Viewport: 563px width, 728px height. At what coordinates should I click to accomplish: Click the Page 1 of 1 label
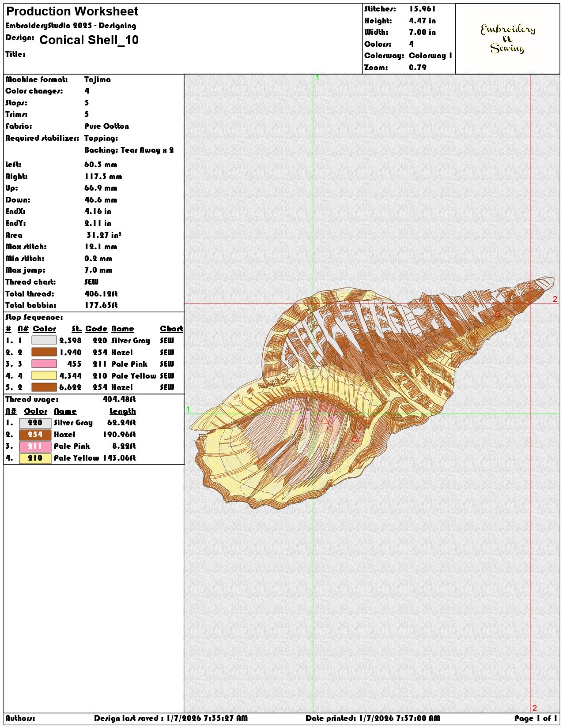tap(535, 718)
